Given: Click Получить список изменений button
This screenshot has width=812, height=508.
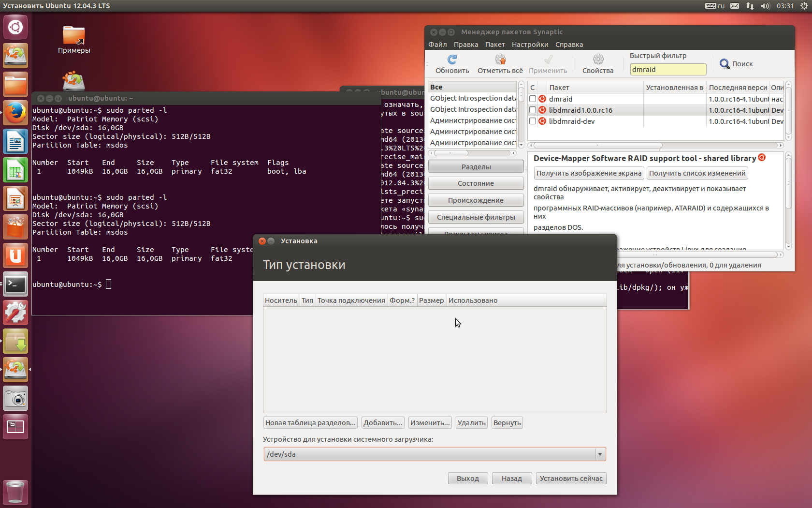Looking at the screenshot, I should (697, 173).
